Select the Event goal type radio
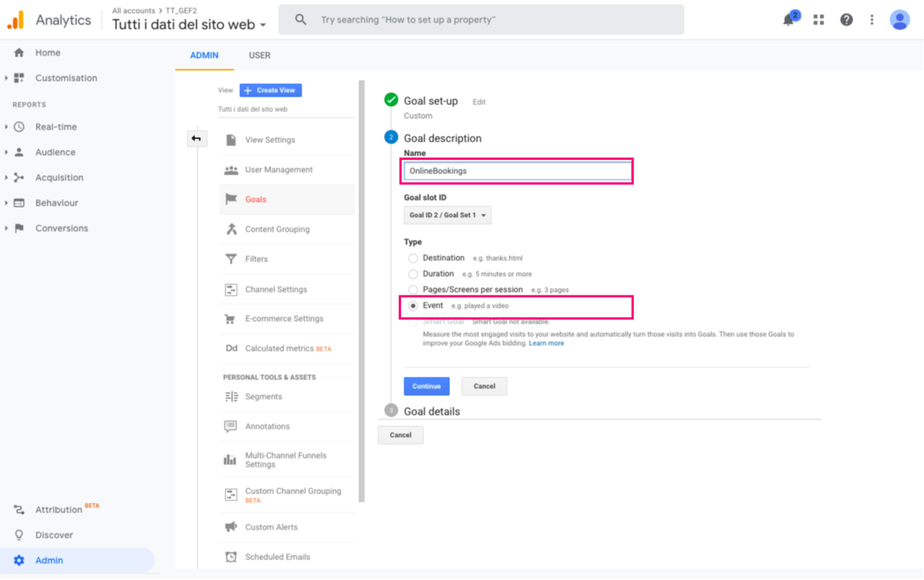 coord(413,306)
